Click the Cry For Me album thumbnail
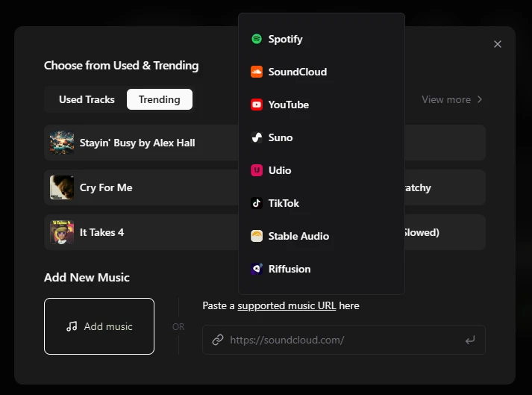Viewport: 532px width, 395px height. pos(62,187)
